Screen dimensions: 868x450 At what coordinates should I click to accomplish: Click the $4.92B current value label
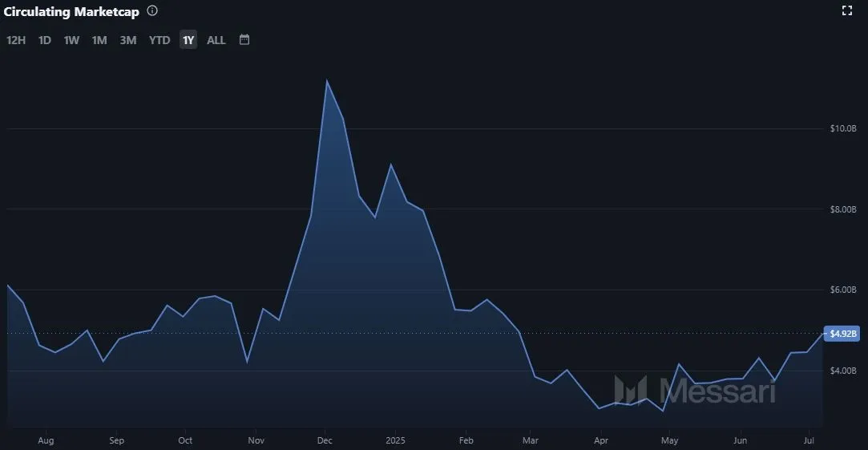[x=842, y=334]
